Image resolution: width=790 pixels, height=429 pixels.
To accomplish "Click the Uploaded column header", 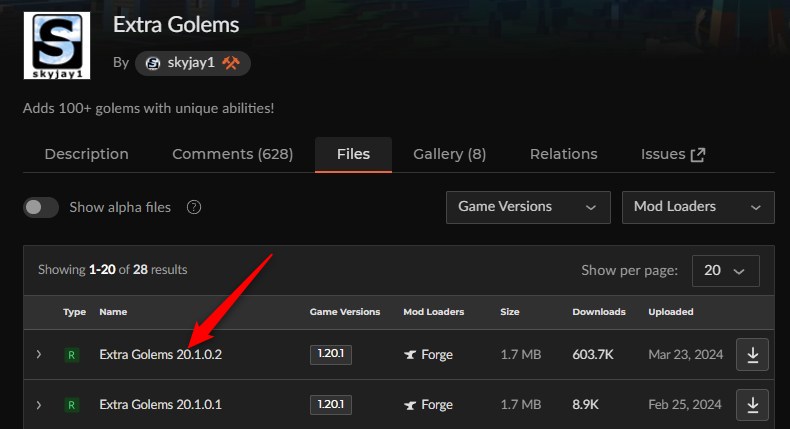I will tap(671, 312).
